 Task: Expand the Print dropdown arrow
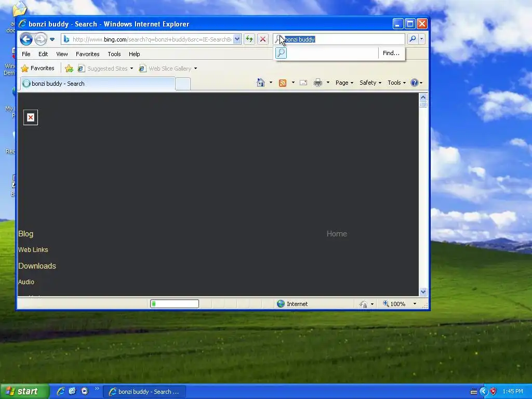pos(328,83)
